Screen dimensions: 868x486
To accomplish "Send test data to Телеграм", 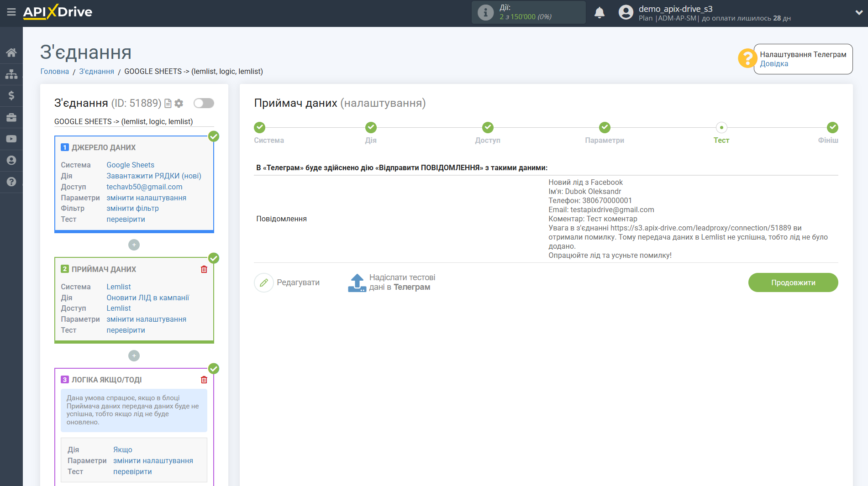I will click(402, 282).
